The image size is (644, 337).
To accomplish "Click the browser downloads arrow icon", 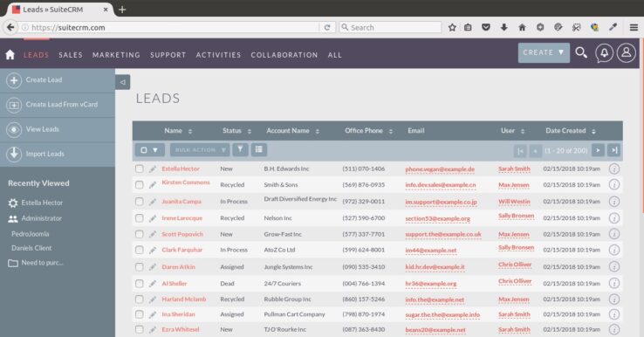I will (x=504, y=28).
